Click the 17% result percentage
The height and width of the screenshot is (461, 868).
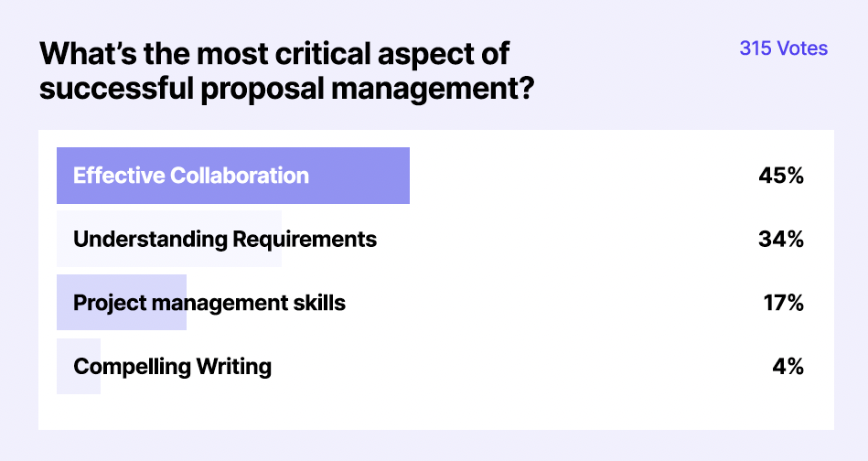783,303
